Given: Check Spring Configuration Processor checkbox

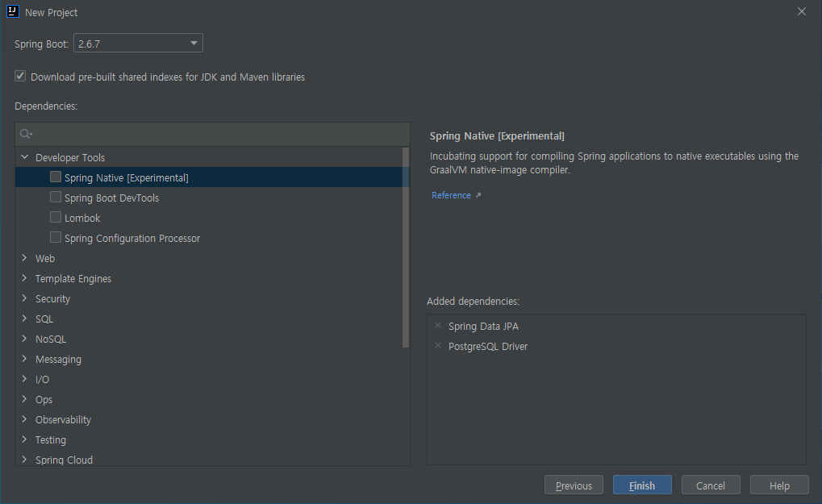Looking at the screenshot, I should [x=56, y=237].
